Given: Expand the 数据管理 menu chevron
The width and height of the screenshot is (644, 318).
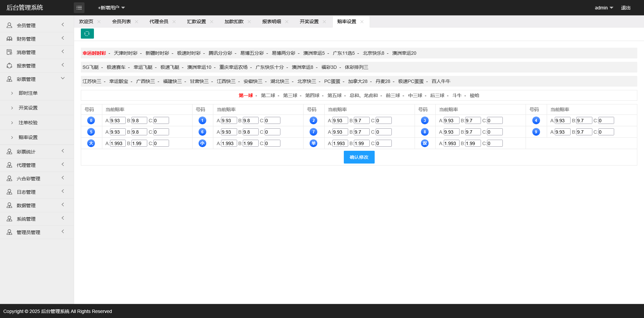Looking at the screenshot, I should coord(63,205).
